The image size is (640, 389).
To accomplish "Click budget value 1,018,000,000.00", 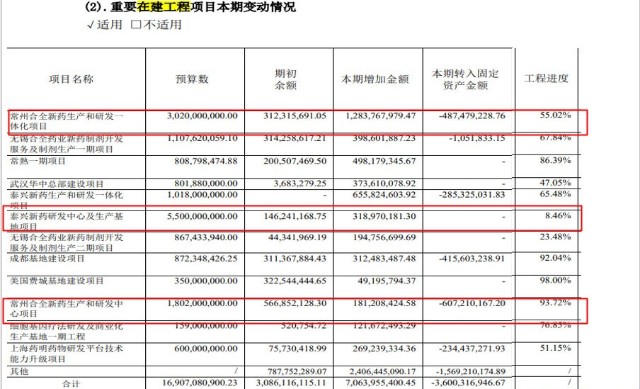I will point(202,195).
